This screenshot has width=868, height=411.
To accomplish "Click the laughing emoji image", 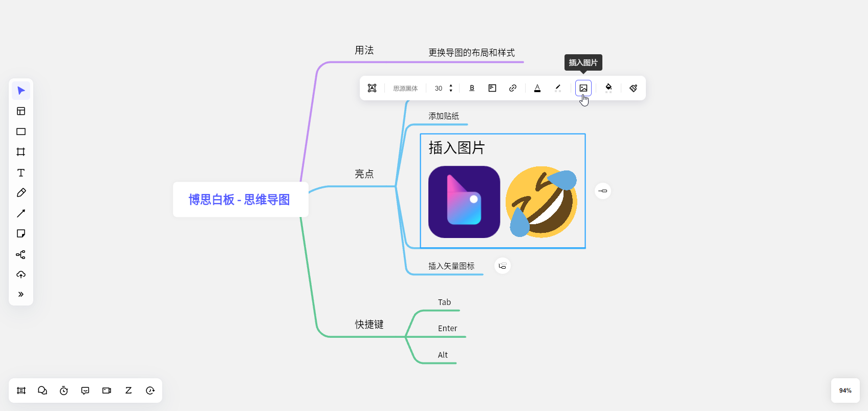I will point(541,202).
